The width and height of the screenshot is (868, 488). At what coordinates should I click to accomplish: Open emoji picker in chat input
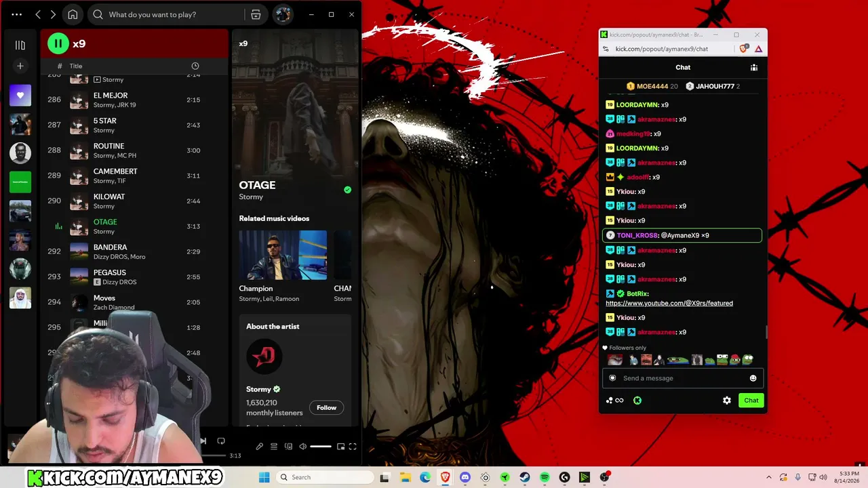(753, 378)
